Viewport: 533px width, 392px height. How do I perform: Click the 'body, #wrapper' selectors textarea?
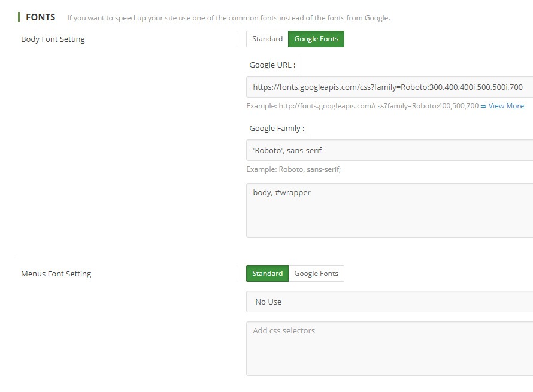[388, 210]
